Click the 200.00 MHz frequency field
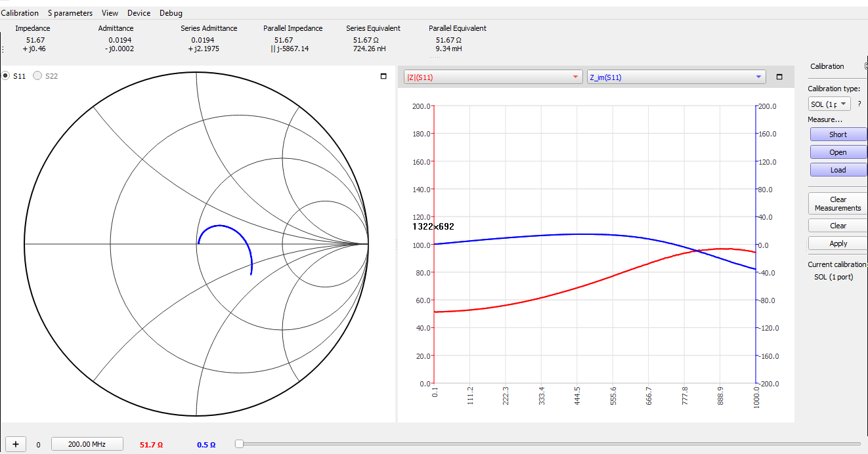This screenshot has width=868, height=454. point(87,444)
